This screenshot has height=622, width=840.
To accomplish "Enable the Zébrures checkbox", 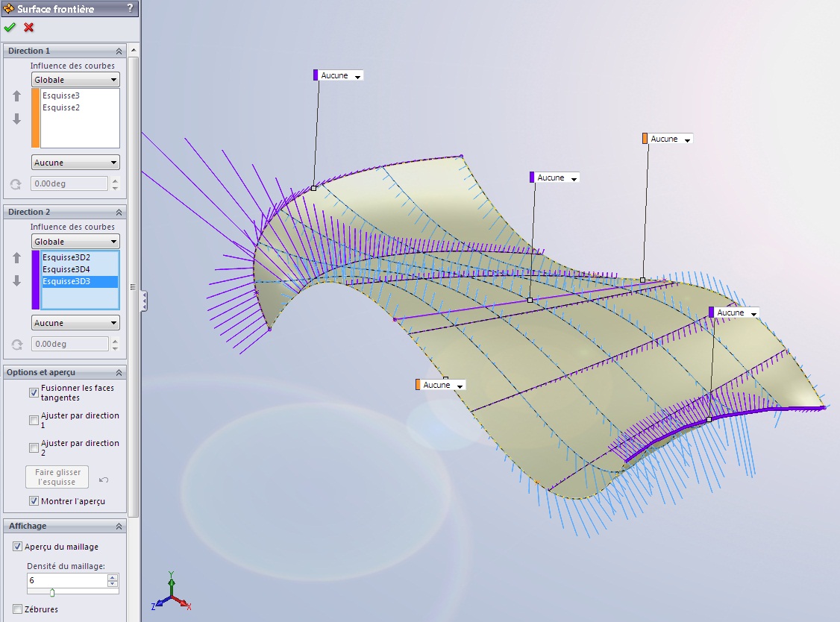I will [18, 609].
